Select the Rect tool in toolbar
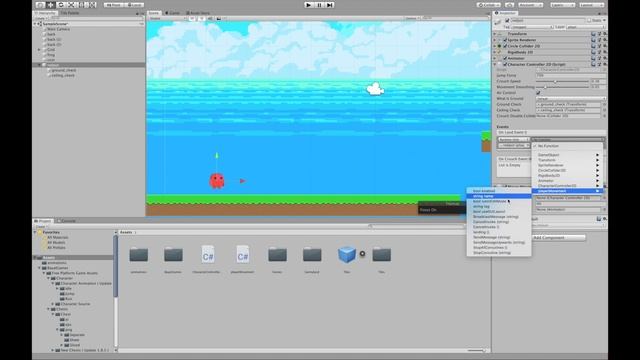Screen dimensions: 640x360 pos(82,5)
